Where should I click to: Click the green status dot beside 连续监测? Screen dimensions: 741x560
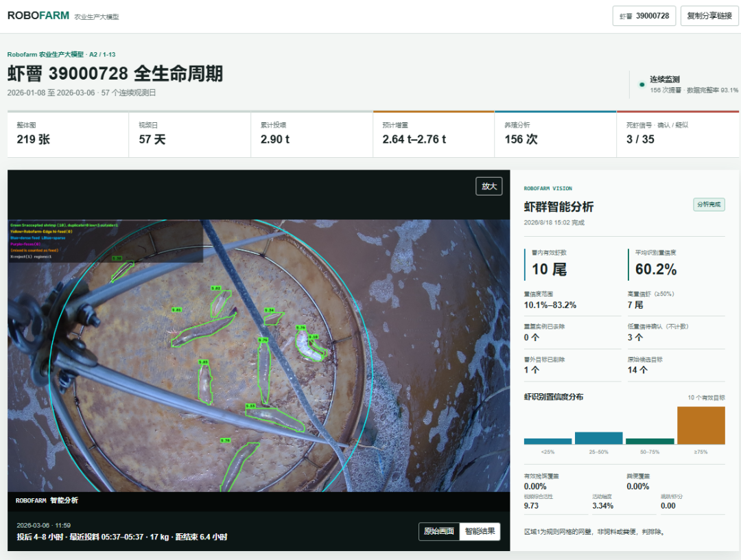[642, 84]
